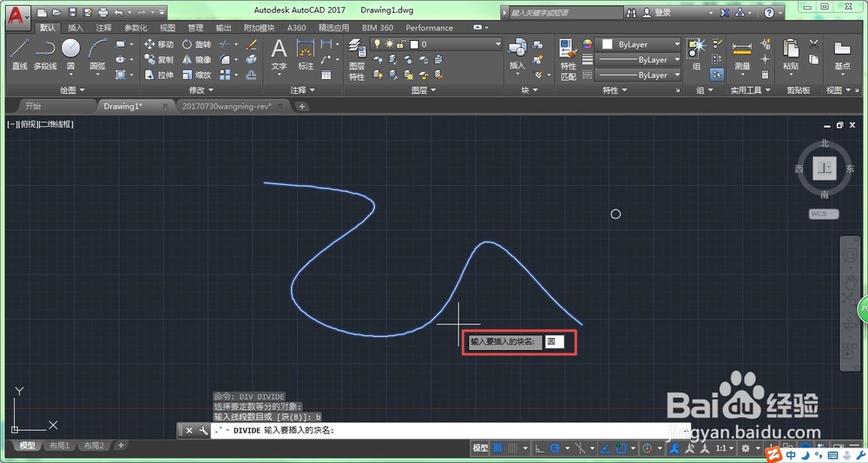
Task: Switch to the 视图 ribbon tab
Action: click(x=168, y=28)
